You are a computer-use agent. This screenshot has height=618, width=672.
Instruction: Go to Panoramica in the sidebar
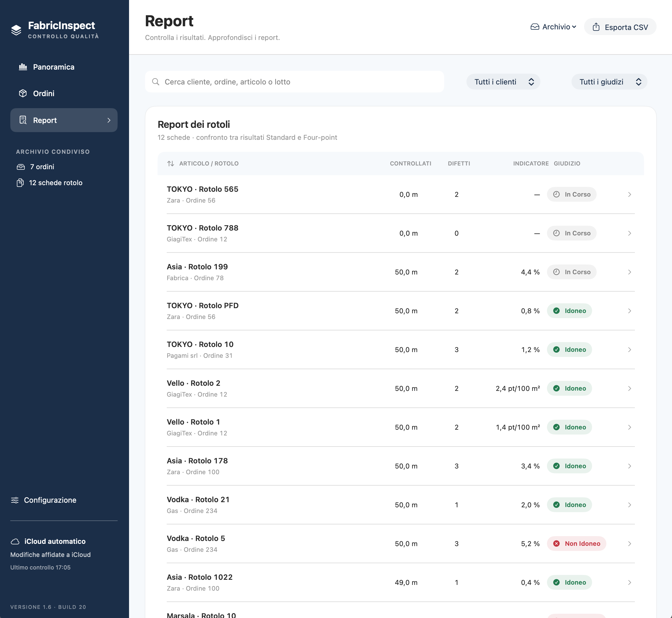coord(64,67)
